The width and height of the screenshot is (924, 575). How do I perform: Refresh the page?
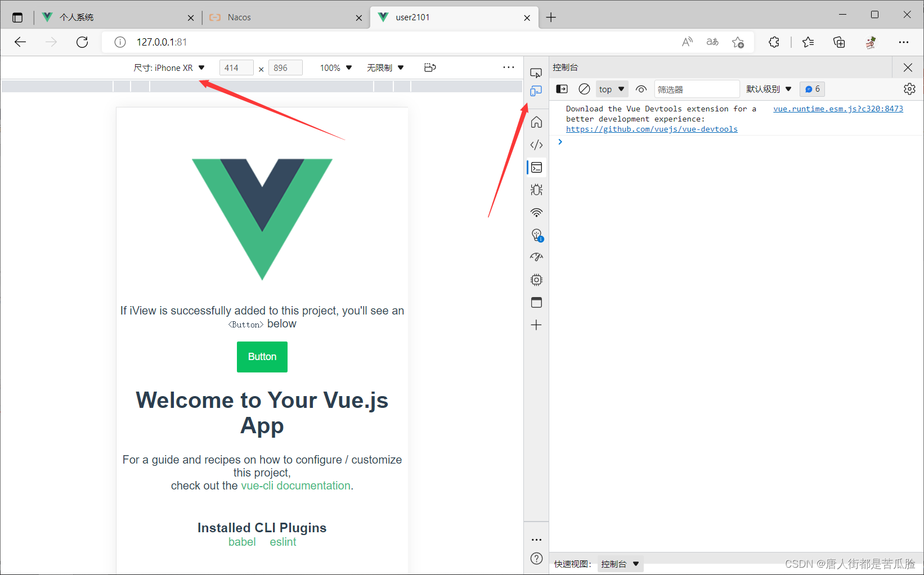pos(82,42)
